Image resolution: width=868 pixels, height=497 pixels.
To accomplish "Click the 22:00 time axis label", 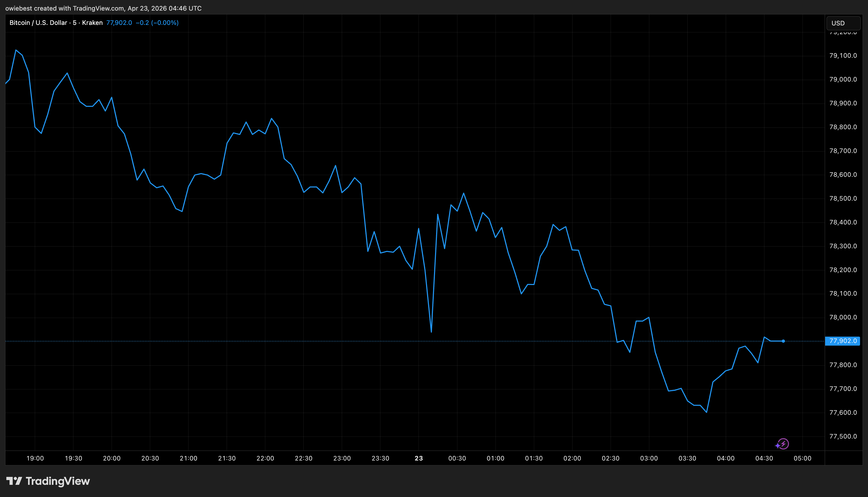I will pyautogui.click(x=265, y=458).
